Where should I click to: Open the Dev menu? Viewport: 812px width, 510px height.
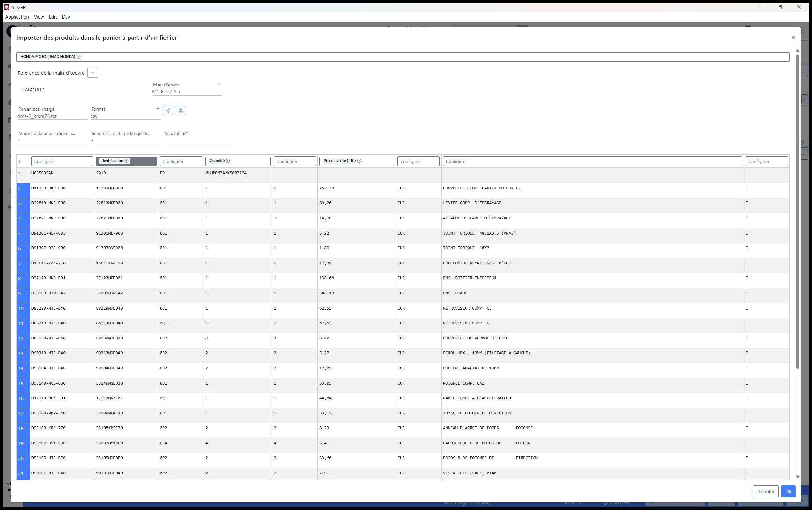(x=66, y=17)
